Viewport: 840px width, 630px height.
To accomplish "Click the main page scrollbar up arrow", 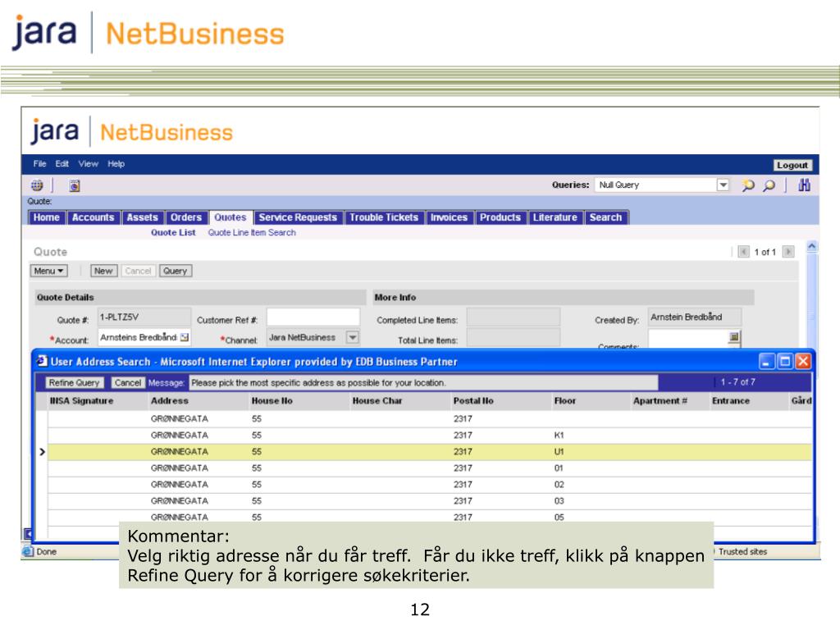I will pos(811,246).
